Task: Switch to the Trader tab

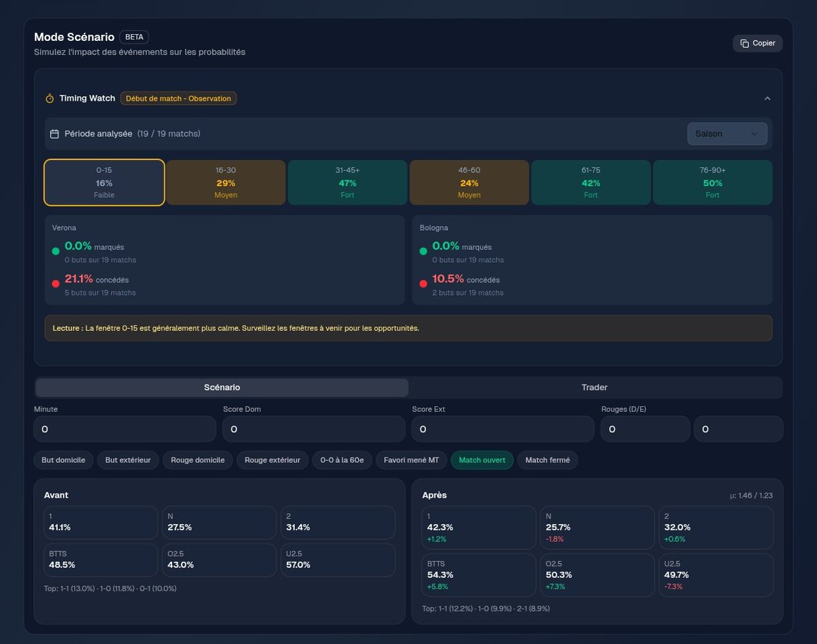Action: point(594,387)
